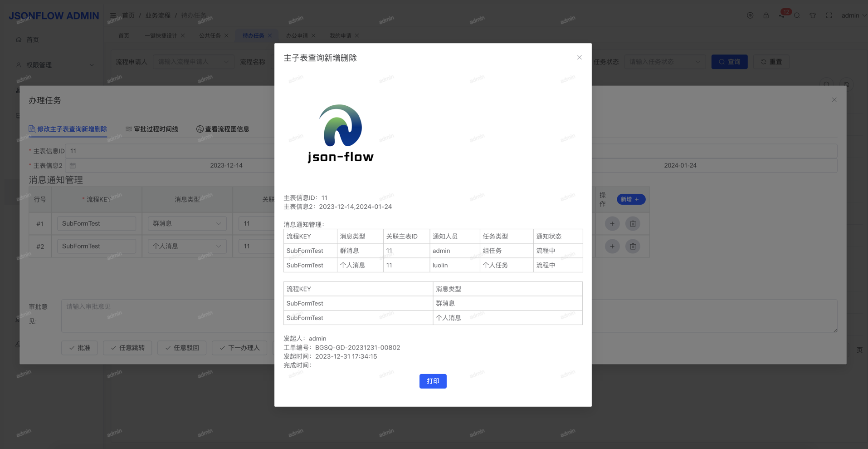Toggle fullscreen using the header icon
868x449 pixels.
click(829, 15)
